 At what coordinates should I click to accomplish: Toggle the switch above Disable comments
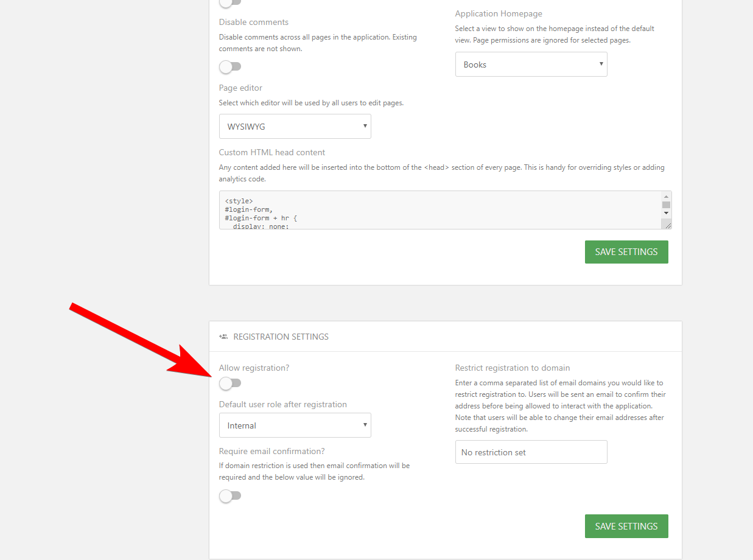point(230,4)
